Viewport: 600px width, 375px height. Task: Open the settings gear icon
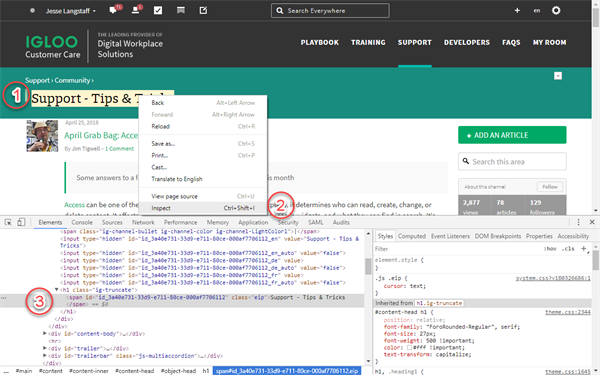(x=556, y=10)
